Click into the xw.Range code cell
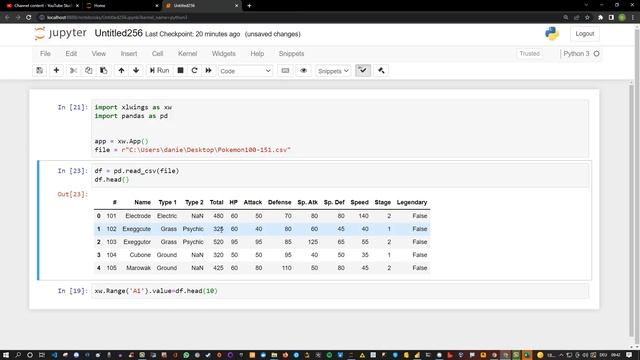Image resolution: width=640 pixels, height=360 pixels. (x=340, y=291)
